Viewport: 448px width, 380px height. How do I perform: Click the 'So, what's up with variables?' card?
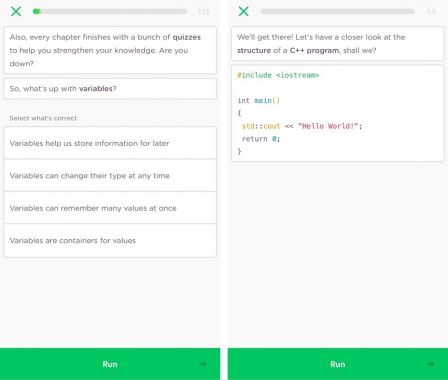110,89
